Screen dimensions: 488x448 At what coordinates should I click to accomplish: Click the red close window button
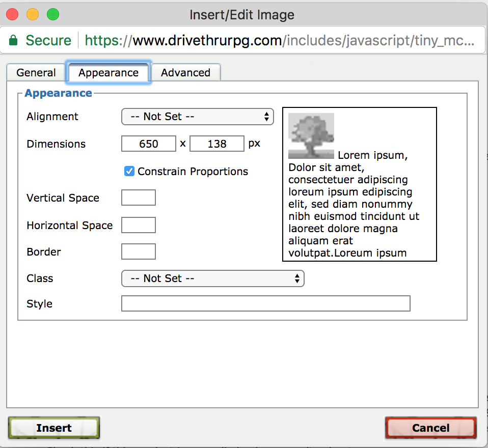coord(12,15)
